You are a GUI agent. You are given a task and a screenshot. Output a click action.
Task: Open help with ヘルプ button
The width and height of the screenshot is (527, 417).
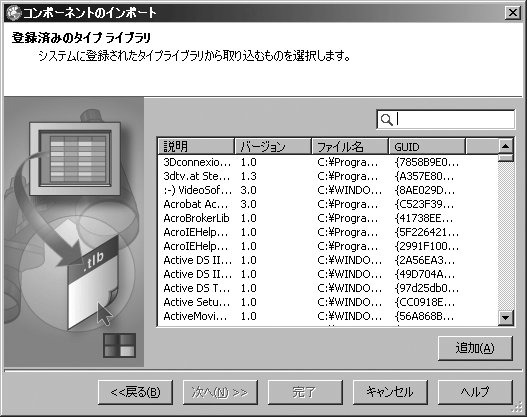pyautogui.click(x=475, y=392)
